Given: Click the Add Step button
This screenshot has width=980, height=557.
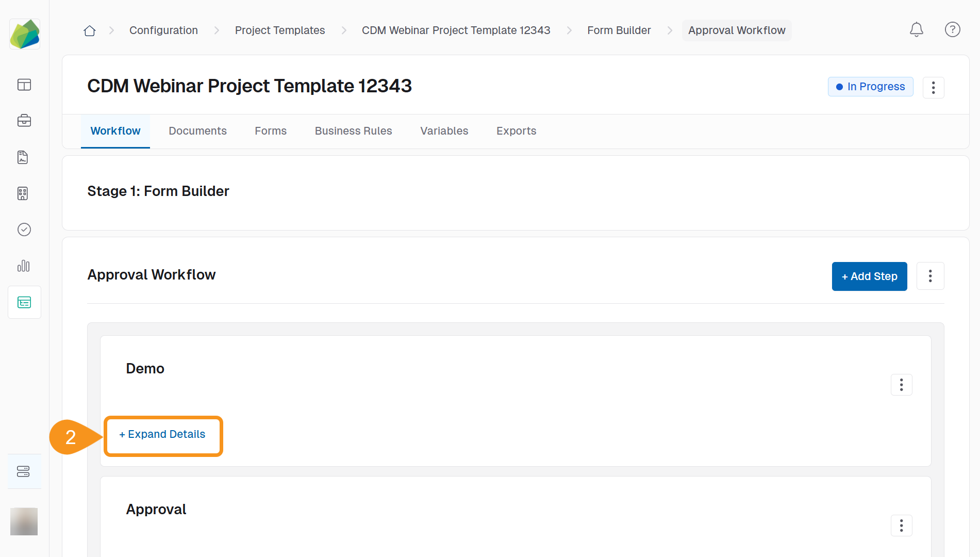Looking at the screenshot, I should [x=869, y=276].
